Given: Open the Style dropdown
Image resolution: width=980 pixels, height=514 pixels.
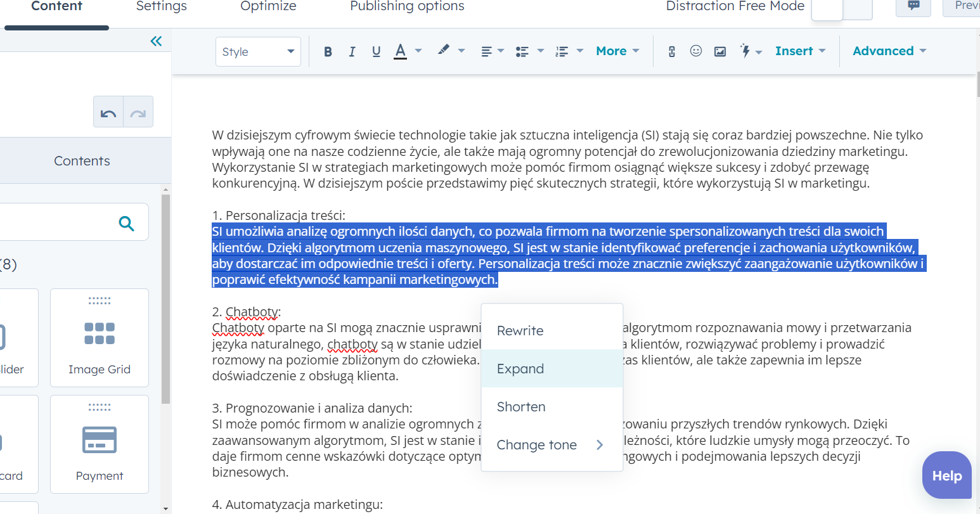Looking at the screenshot, I should click(x=258, y=51).
